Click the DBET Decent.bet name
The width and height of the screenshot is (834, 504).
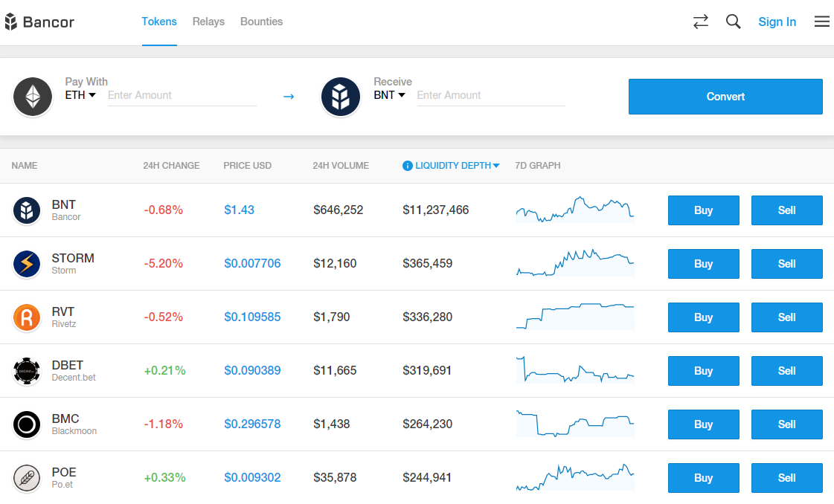[x=74, y=378]
